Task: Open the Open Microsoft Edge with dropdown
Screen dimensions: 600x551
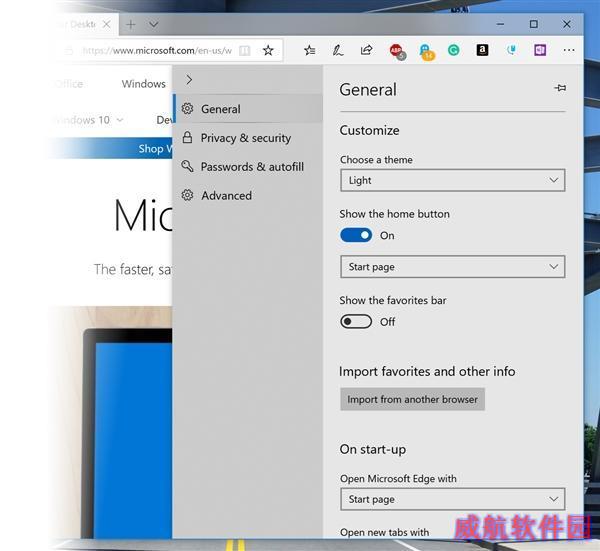Action: (452, 499)
